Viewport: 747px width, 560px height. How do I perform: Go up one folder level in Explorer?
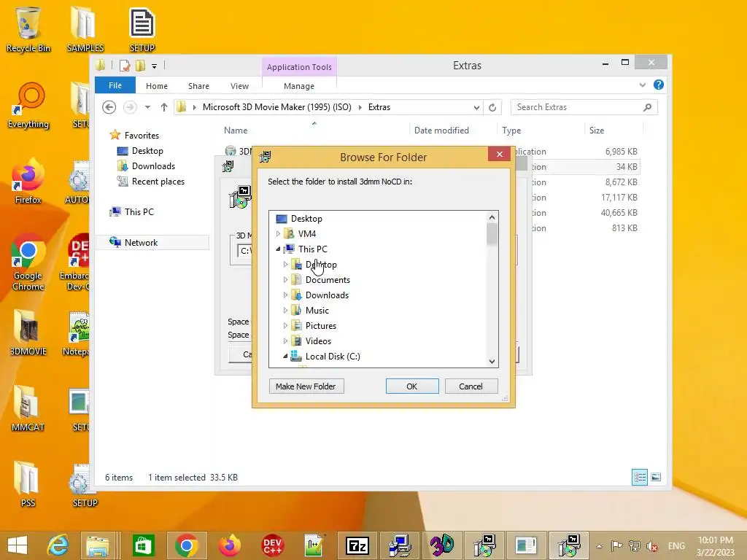click(x=164, y=108)
